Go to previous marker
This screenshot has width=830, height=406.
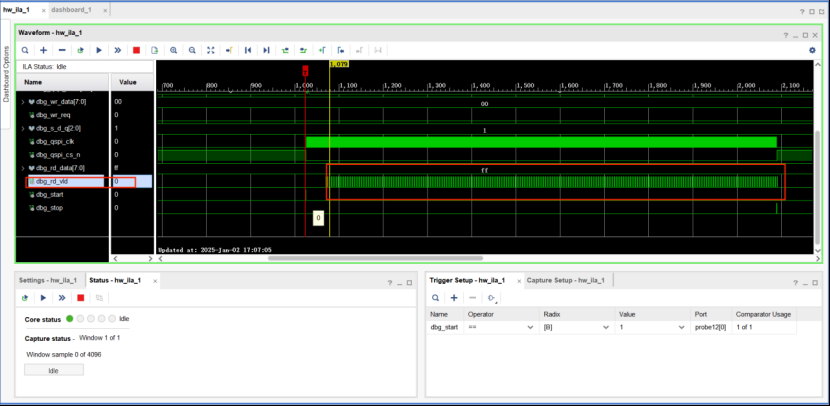(x=341, y=50)
